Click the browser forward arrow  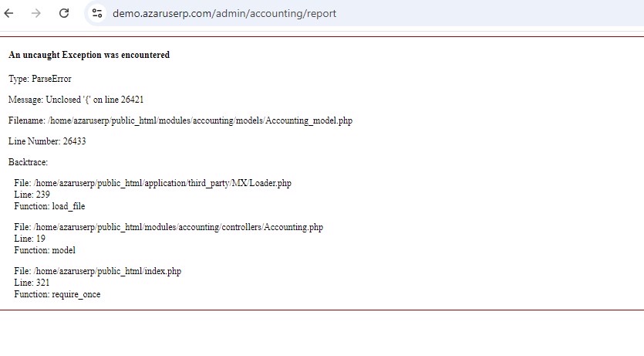click(x=35, y=13)
